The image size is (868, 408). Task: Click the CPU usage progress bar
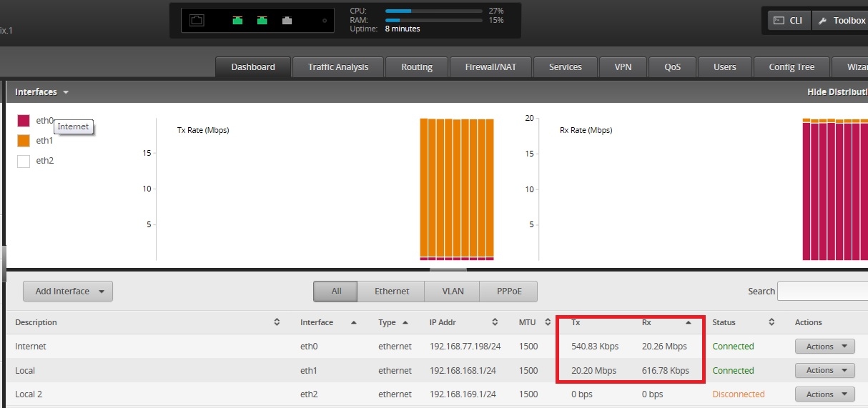coord(433,11)
